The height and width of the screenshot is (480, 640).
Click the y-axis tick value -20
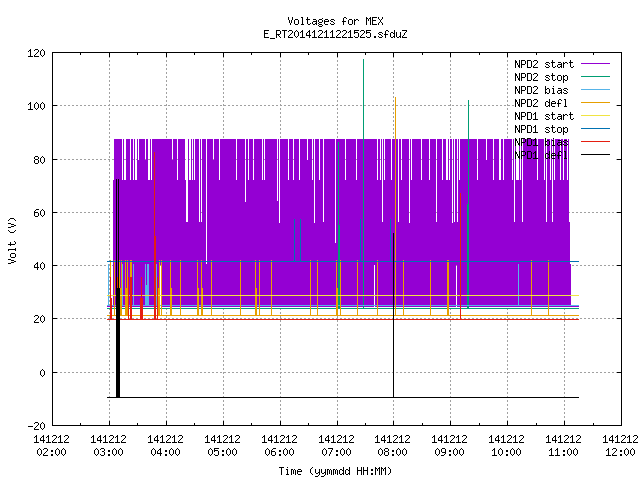36,426
